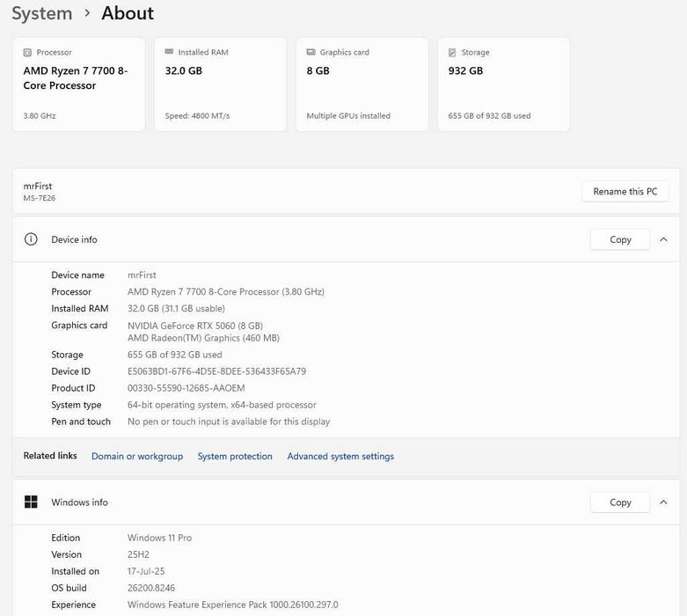Viewport: 687px width, 616px height.
Task: Copy the Device info details
Action: 620,239
